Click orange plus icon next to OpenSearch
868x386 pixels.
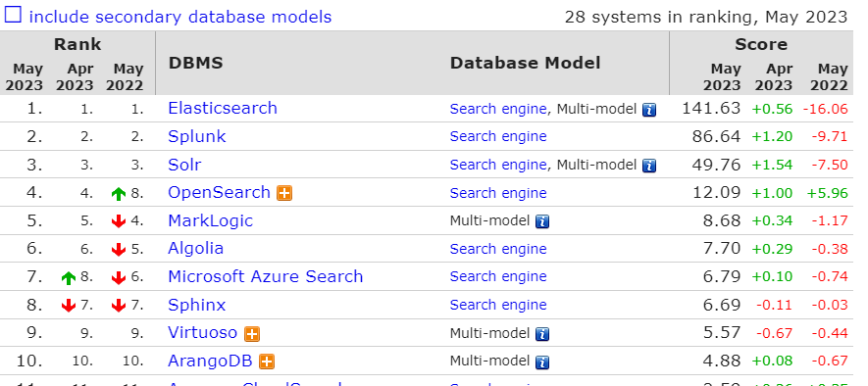pyautogui.click(x=284, y=193)
